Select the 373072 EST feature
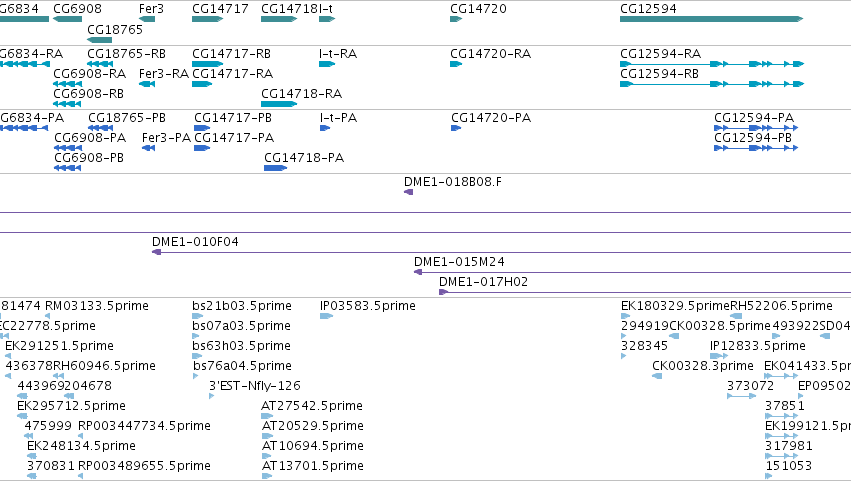 pos(741,396)
